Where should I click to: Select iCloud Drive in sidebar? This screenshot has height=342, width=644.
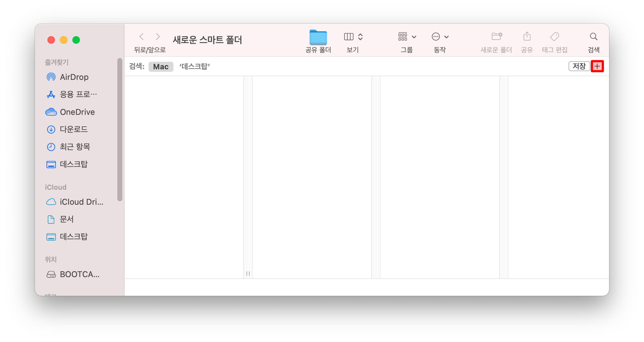[81, 202]
